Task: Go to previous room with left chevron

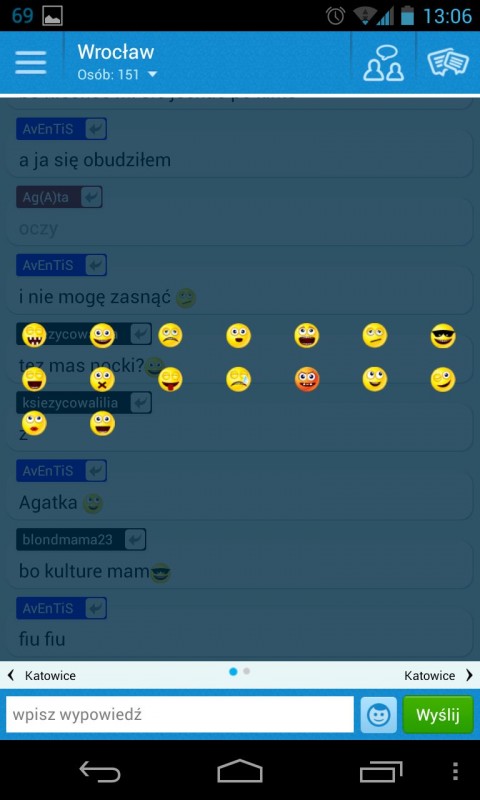Action: click(11, 676)
